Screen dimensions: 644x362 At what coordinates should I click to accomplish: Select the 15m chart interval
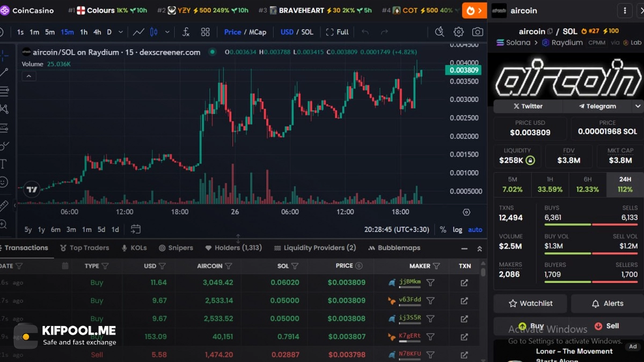click(67, 32)
